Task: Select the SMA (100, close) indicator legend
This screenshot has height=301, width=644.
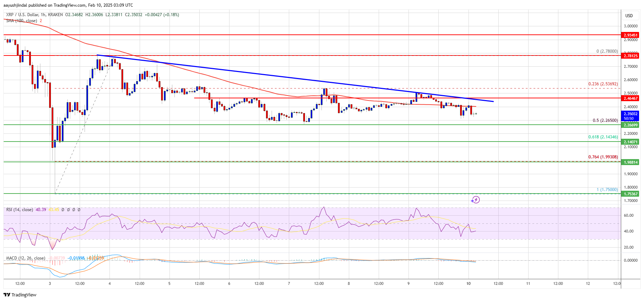Action: click(21, 21)
